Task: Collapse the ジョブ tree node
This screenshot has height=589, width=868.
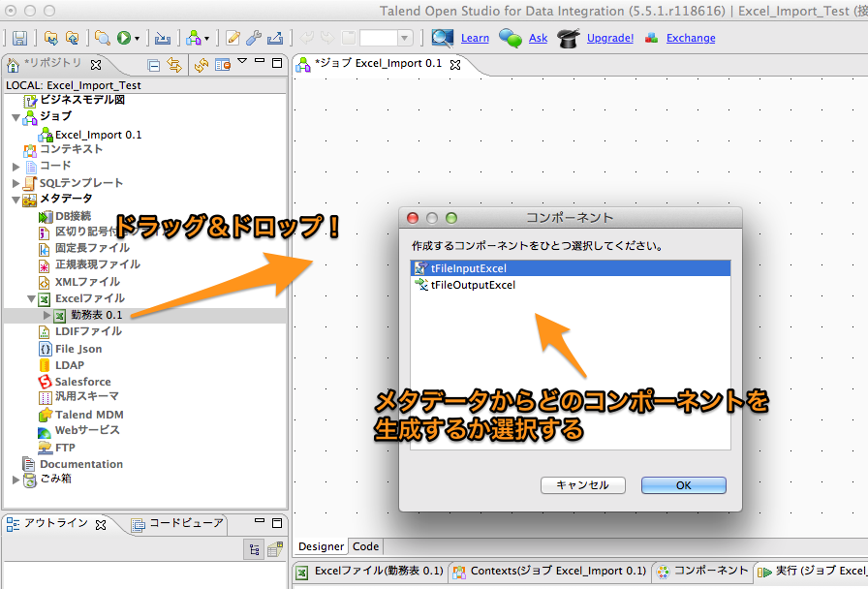Action: tap(16, 117)
